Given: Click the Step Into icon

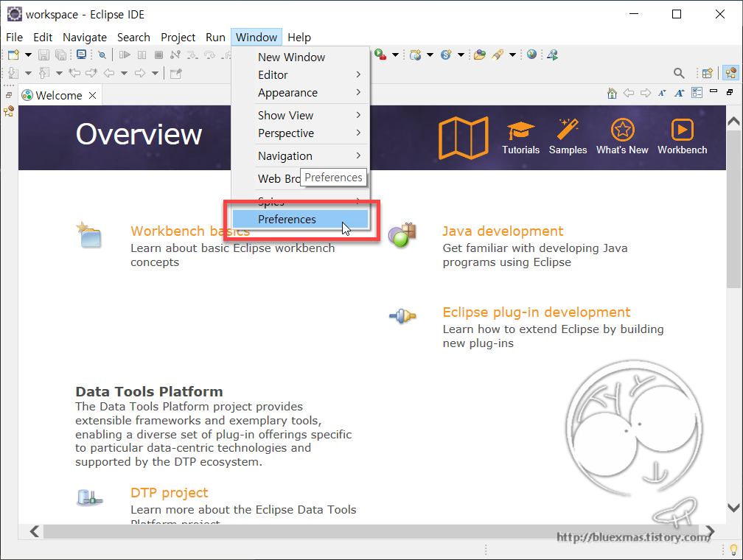Looking at the screenshot, I should (192, 55).
